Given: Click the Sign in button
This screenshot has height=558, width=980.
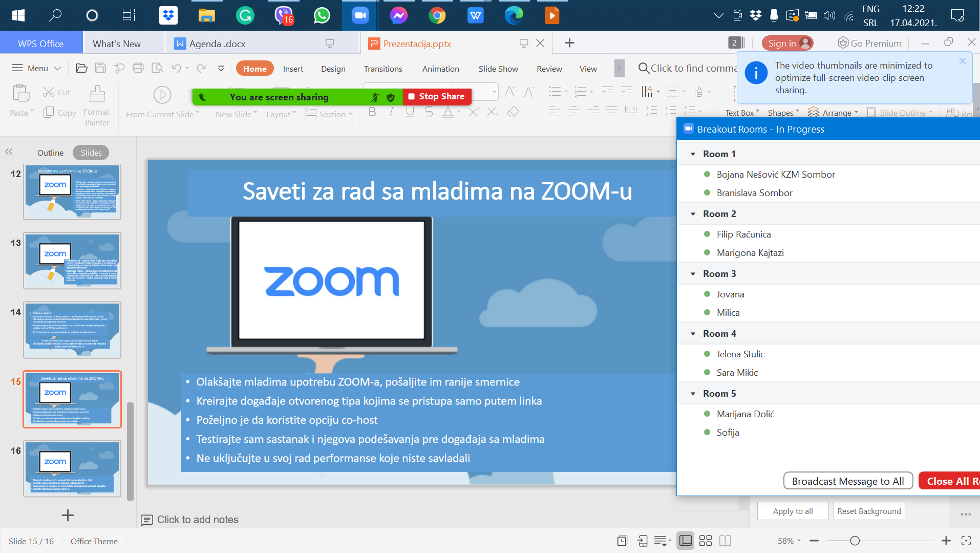Looking at the screenshot, I should pyautogui.click(x=787, y=44).
